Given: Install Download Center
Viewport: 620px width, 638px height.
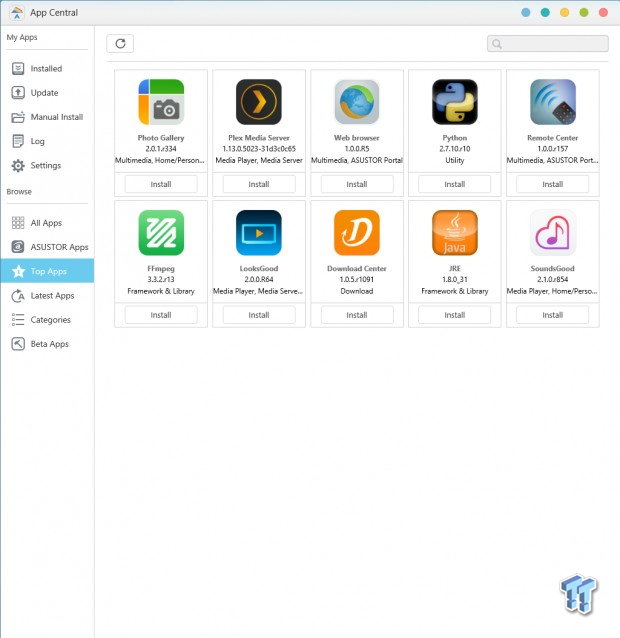Looking at the screenshot, I should [357, 315].
